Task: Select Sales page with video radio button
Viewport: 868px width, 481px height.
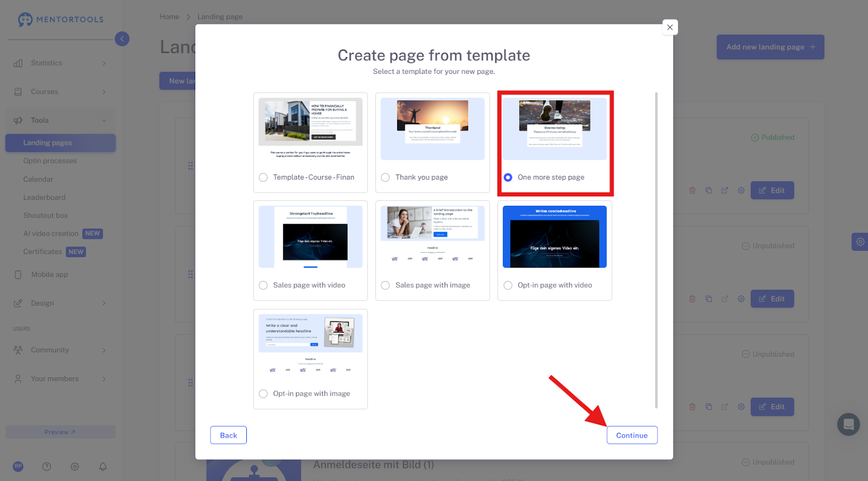Action: [263, 286]
